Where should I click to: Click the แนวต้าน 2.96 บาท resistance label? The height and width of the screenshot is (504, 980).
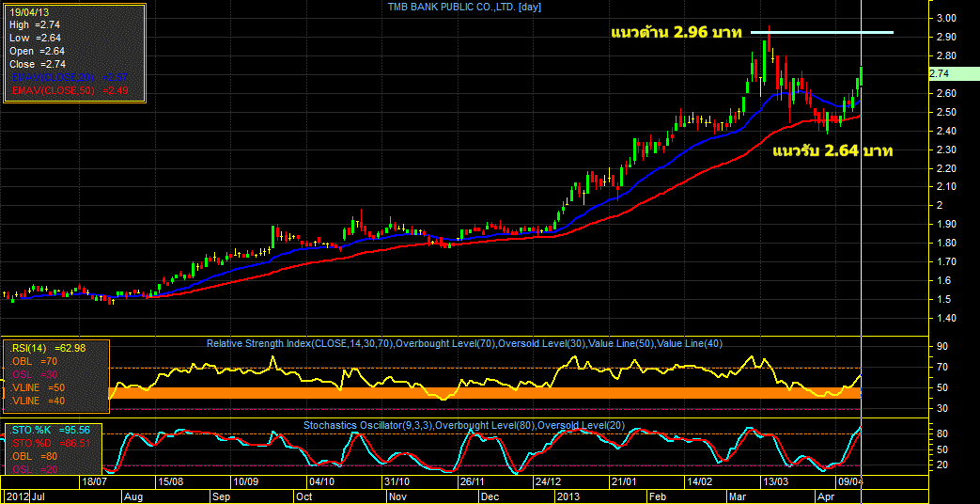point(676,33)
